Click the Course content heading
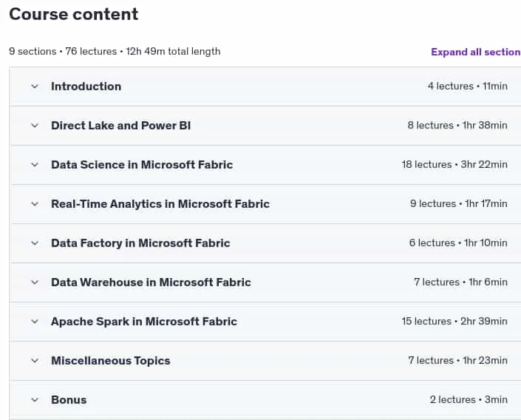 coord(73,14)
